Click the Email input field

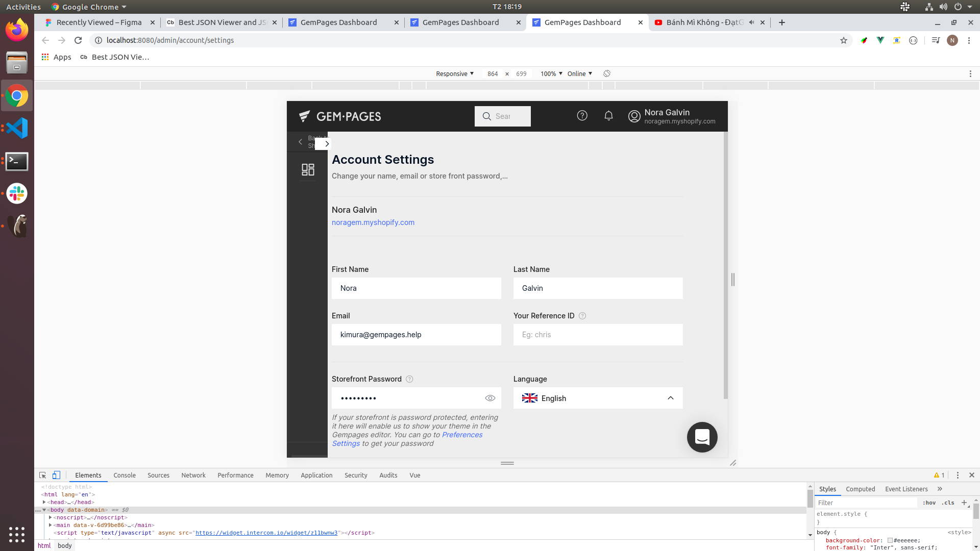[416, 335]
